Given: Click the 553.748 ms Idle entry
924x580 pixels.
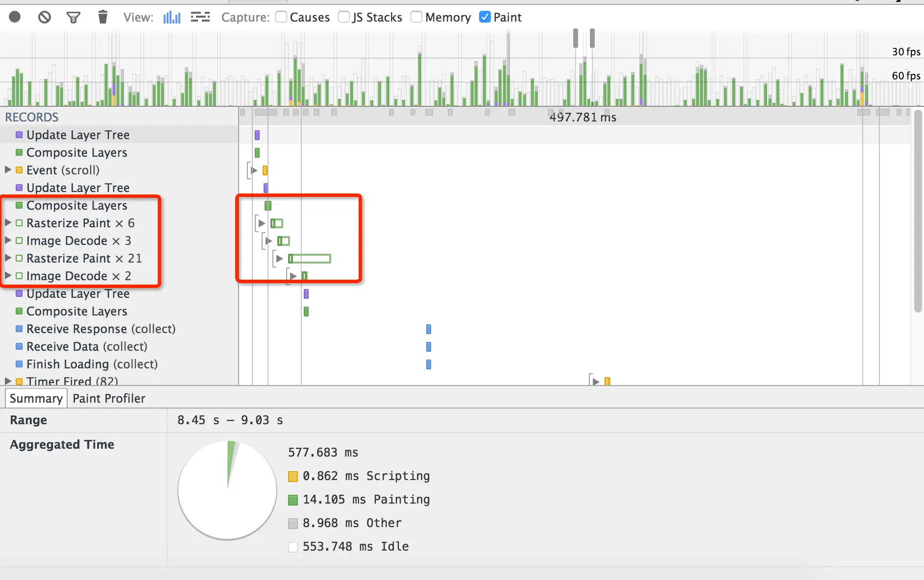Looking at the screenshot, I should point(348,547).
